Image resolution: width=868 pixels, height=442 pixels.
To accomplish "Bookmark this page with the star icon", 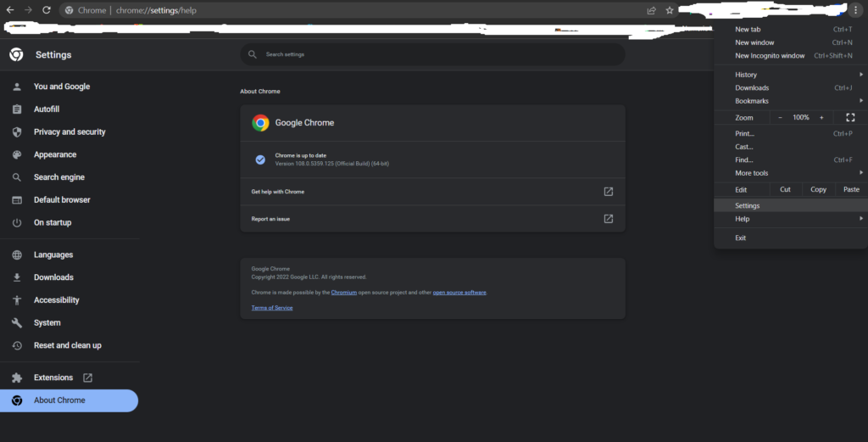I will point(670,10).
